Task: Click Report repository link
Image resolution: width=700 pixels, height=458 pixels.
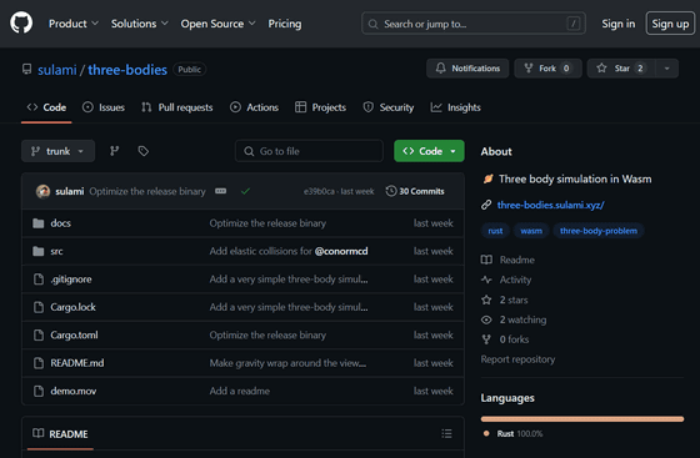Action: (x=518, y=359)
